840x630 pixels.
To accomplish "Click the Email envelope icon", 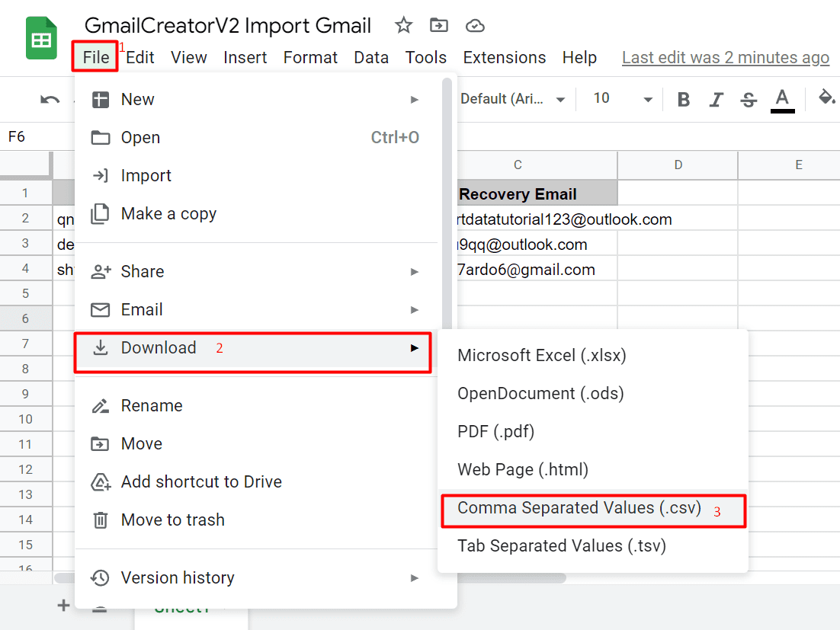I will pos(100,310).
